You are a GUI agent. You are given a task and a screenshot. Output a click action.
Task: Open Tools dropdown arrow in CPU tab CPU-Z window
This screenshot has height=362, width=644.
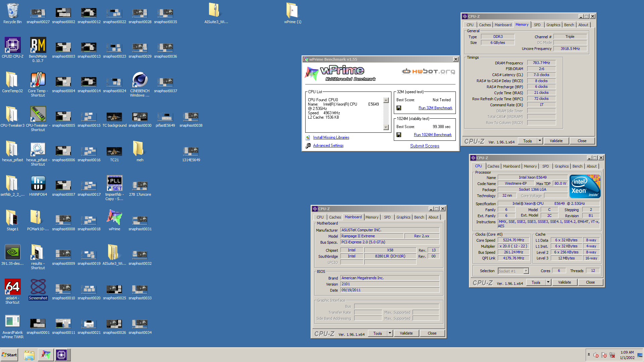coord(548,282)
